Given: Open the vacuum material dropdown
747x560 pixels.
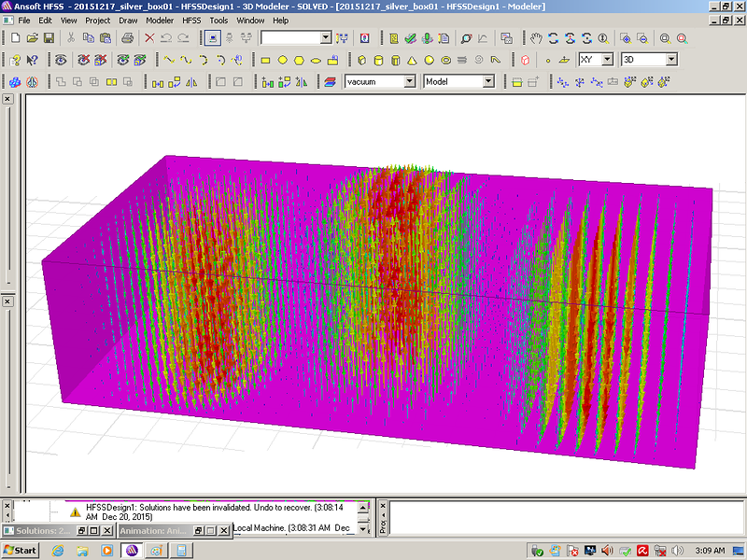Looking at the screenshot, I should point(409,82).
